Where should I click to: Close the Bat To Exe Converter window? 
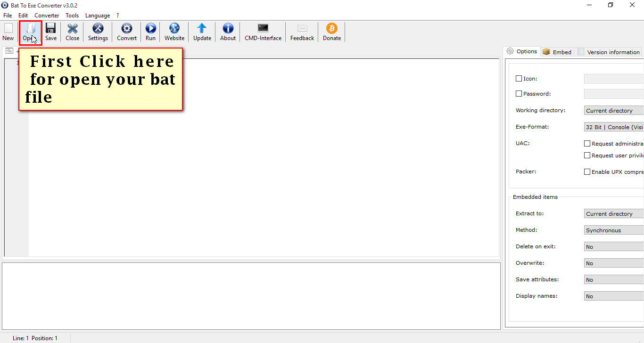(633, 5)
